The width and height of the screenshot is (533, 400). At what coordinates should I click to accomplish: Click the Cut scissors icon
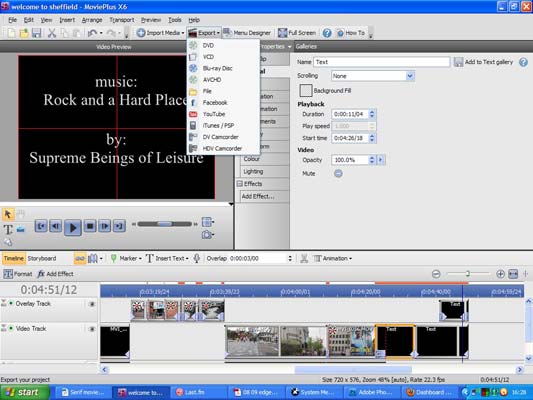(52, 33)
